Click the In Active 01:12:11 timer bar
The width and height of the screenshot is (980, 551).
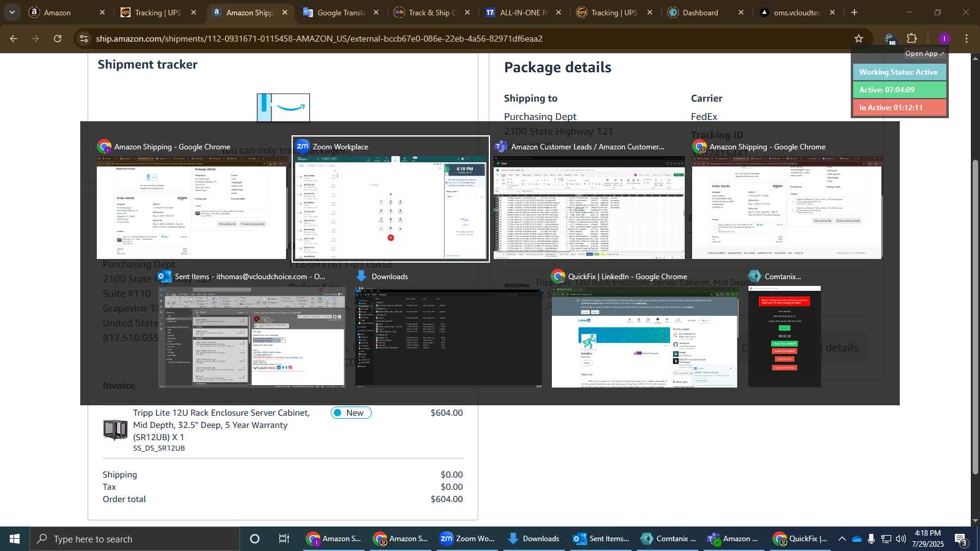point(899,108)
